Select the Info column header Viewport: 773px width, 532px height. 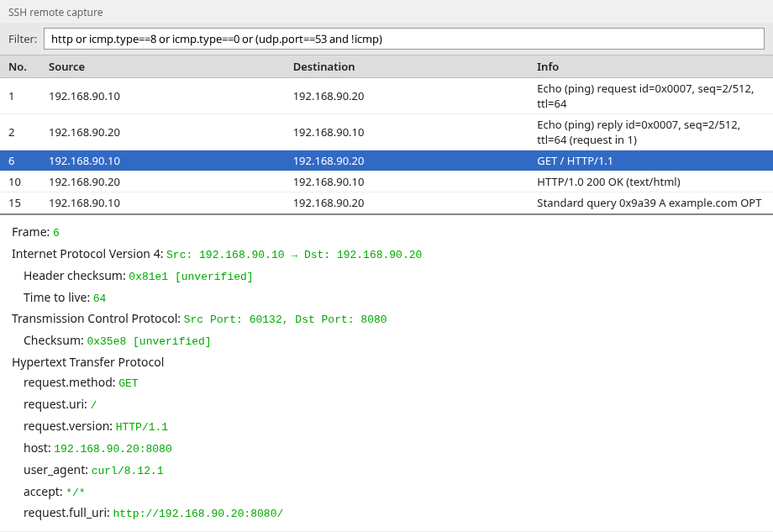pyautogui.click(x=548, y=66)
